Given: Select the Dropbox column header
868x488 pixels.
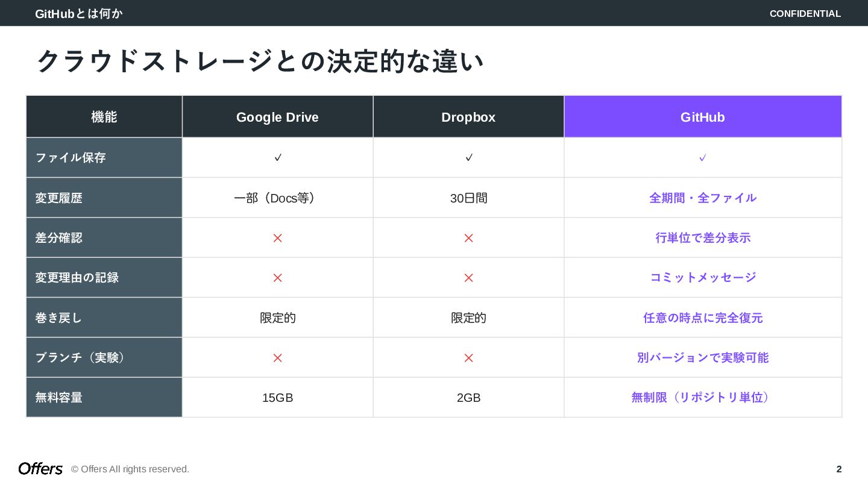Looking at the screenshot, I should [468, 117].
